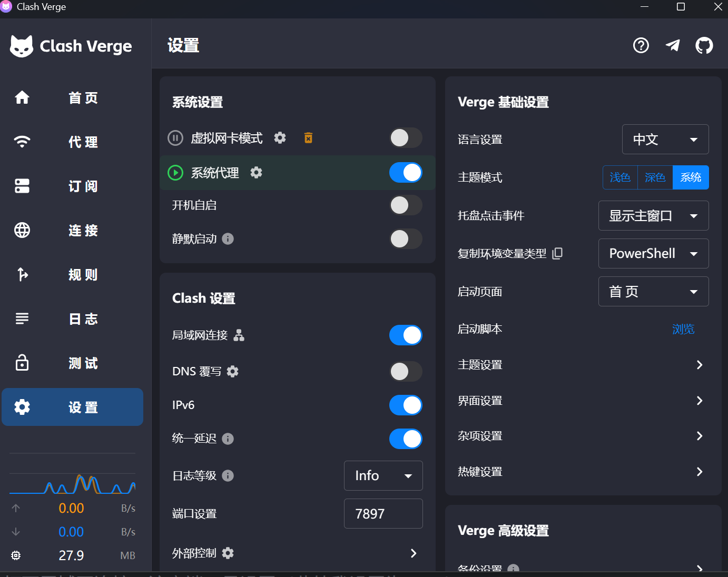The height and width of the screenshot is (577, 728).
Task: Open the GitHub repository icon
Action: pos(704,46)
